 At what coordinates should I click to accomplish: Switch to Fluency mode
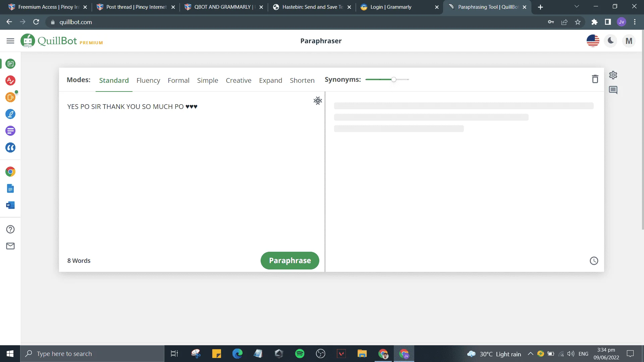pyautogui.click(x=148, y=80)
